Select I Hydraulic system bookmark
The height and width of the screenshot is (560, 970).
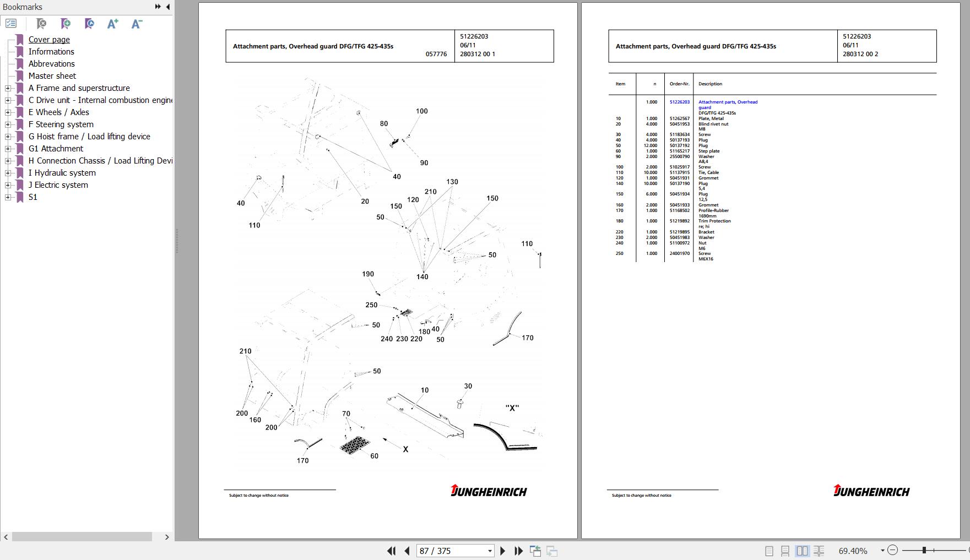point(62,173)
